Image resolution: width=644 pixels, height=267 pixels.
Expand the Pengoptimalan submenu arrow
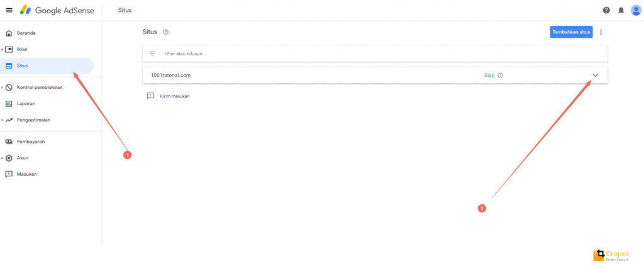click(2, 120)
